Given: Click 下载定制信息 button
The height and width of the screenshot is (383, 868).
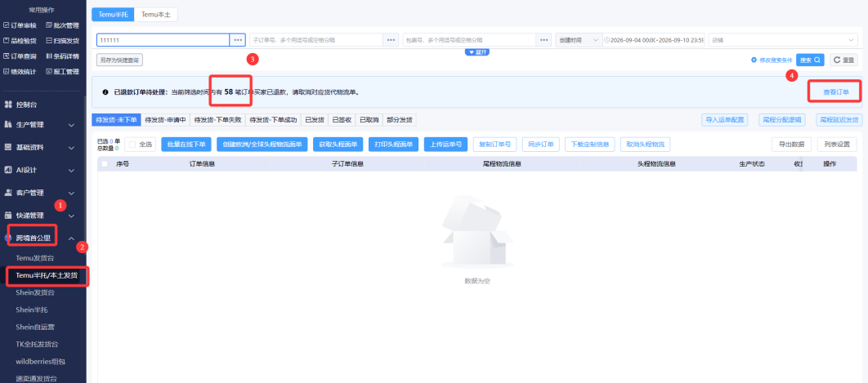Looking at the screenshot, I should [x=590, y=145].
